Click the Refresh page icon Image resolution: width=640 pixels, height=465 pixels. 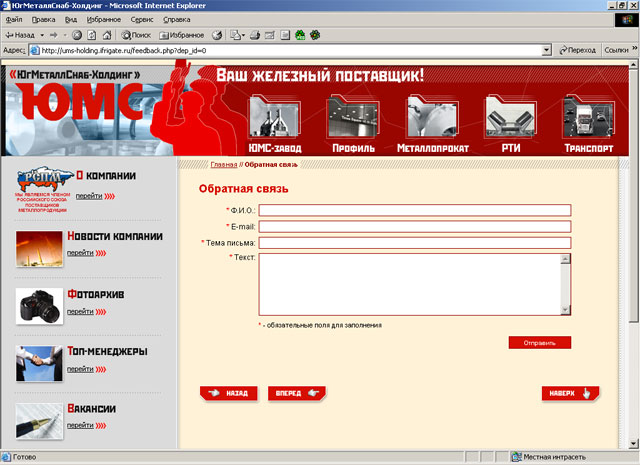pos(92,35)
